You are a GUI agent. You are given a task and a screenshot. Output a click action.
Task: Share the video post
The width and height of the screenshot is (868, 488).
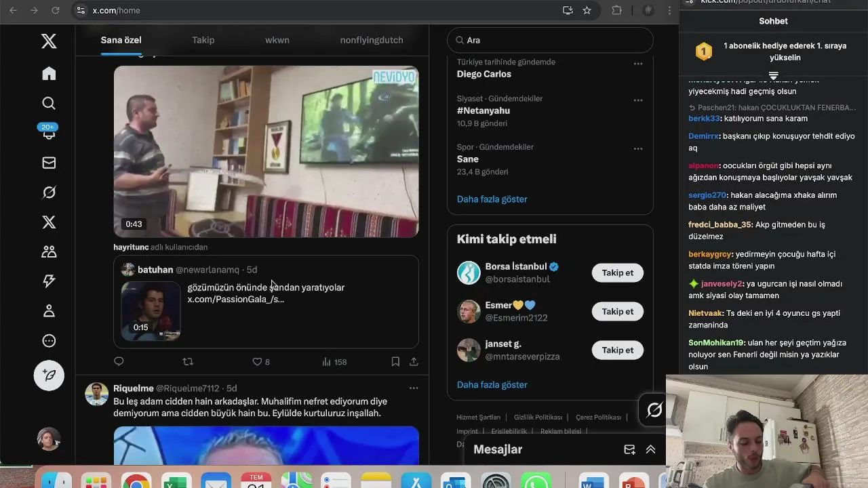(414, 362)
